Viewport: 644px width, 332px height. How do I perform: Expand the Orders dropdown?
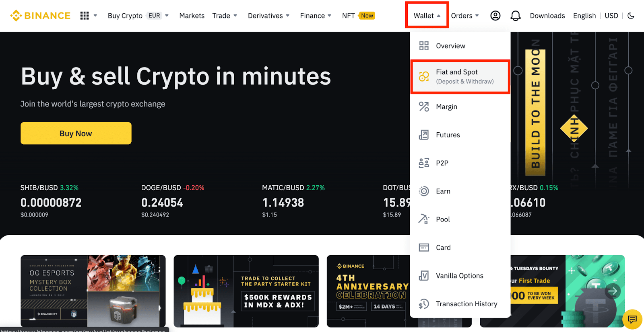[x=464, y=16]
